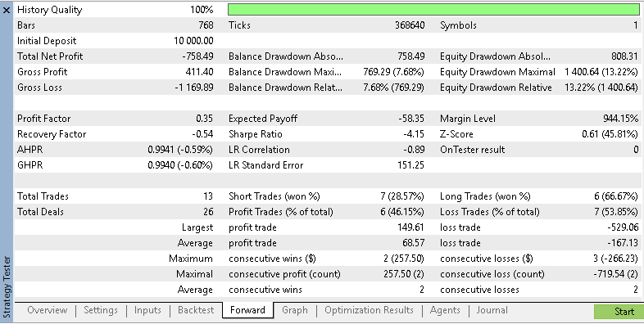Click the Equity Drawdown Maximal value 1 400.64 (13.22%)
Image resolution: width=644 pixels, height=324 pixels.
tap(601, 72)
